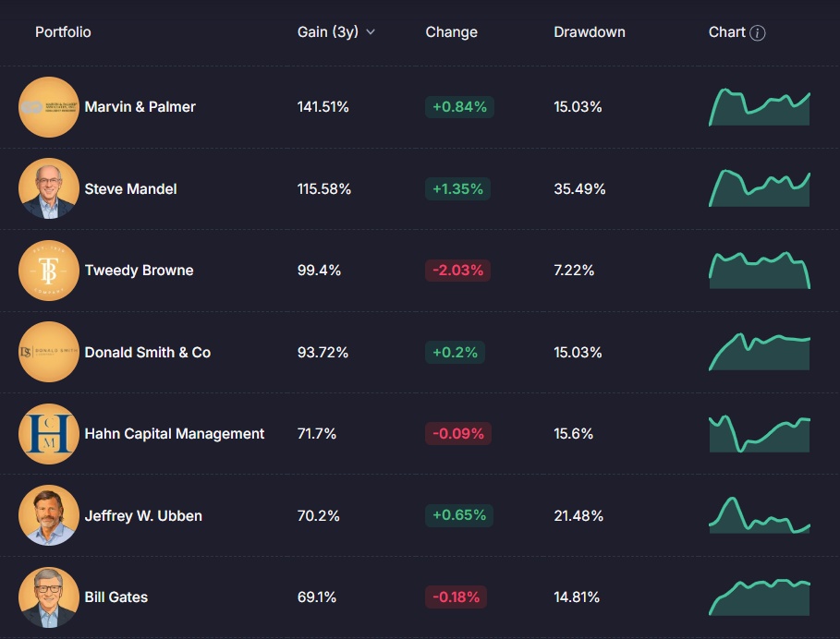
Task: Open the Steve Mandel portfolio name
Action: (130, 189)
